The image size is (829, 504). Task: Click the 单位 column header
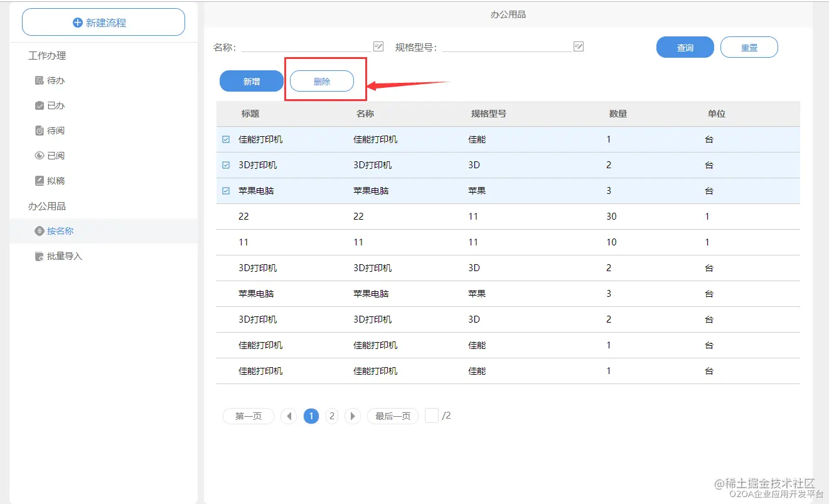point(717,114)
